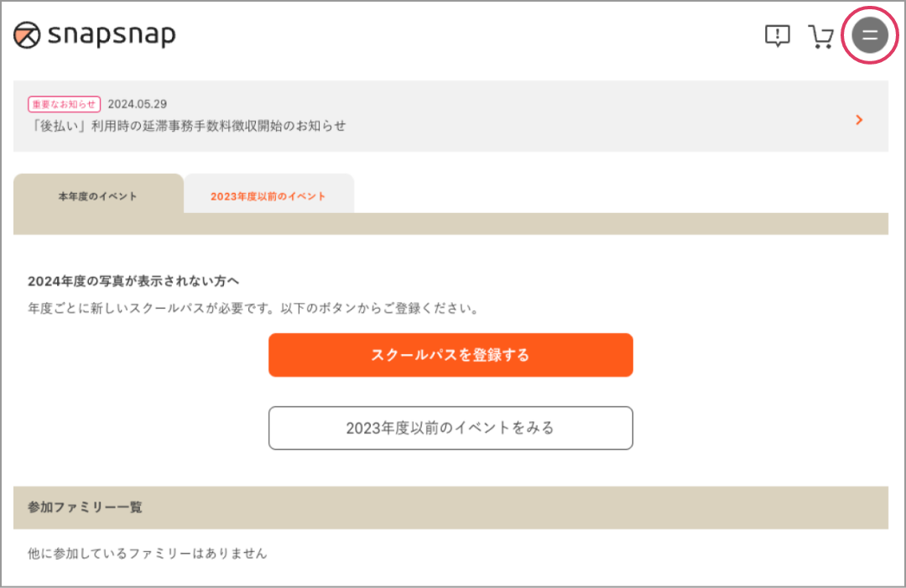Expand the notice with the orange chevron
Viewport: 906px width, 588px height.
point(859,120)
